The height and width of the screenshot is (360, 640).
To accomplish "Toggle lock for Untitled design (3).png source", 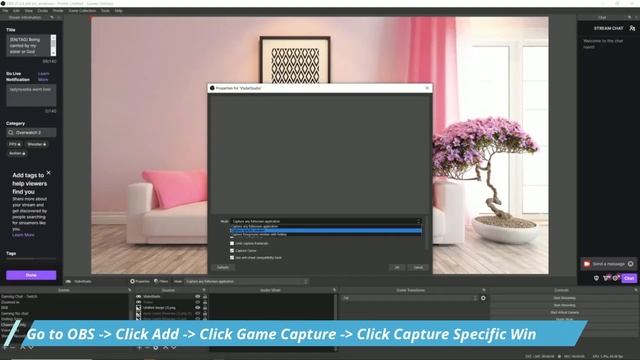I will point(205,308).
